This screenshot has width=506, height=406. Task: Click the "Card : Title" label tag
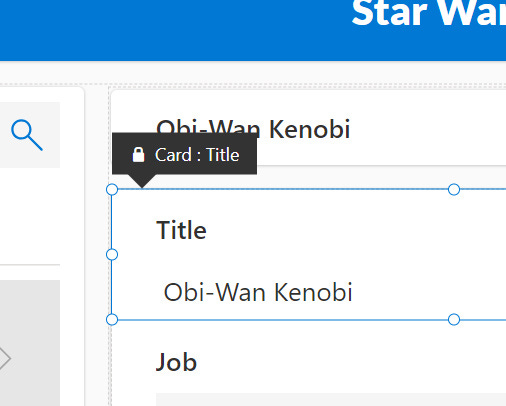[184, 154]
